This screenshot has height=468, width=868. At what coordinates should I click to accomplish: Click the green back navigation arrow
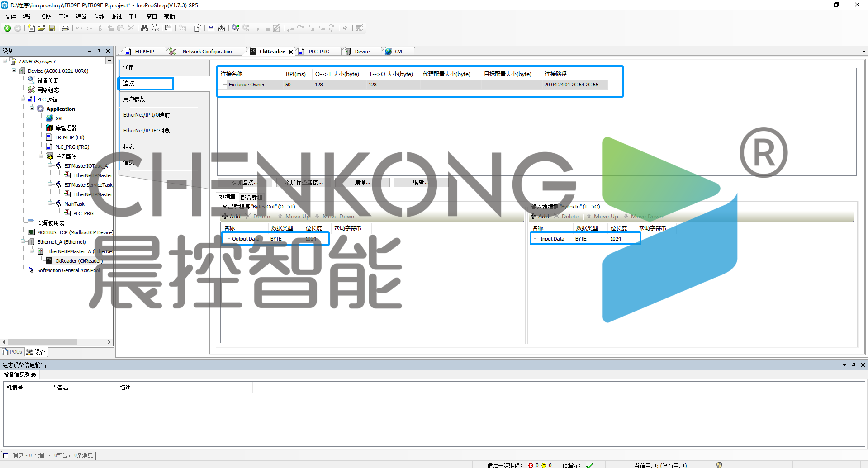tap(7, 28)
